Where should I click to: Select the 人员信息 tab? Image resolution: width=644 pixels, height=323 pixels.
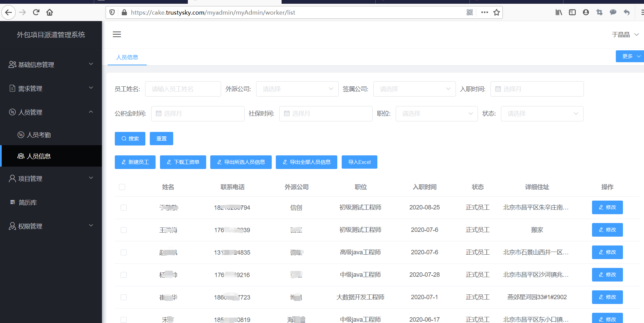(127, 57)
